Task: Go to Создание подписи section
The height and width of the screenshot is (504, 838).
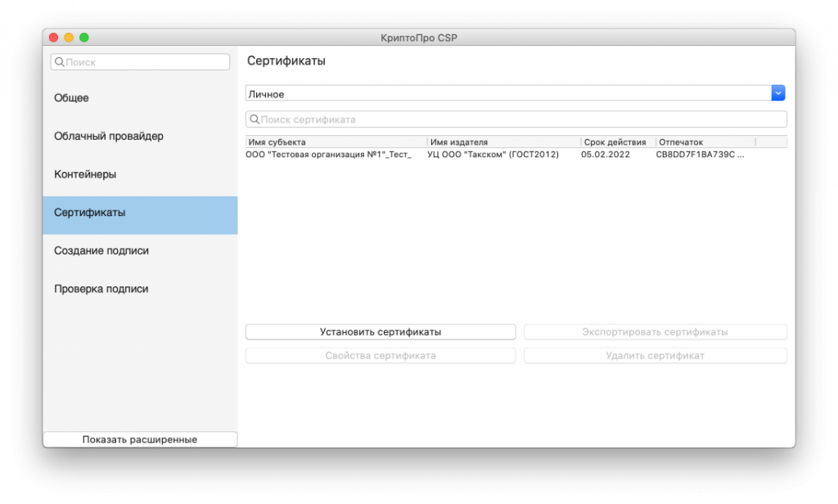Action: [140, 250]
